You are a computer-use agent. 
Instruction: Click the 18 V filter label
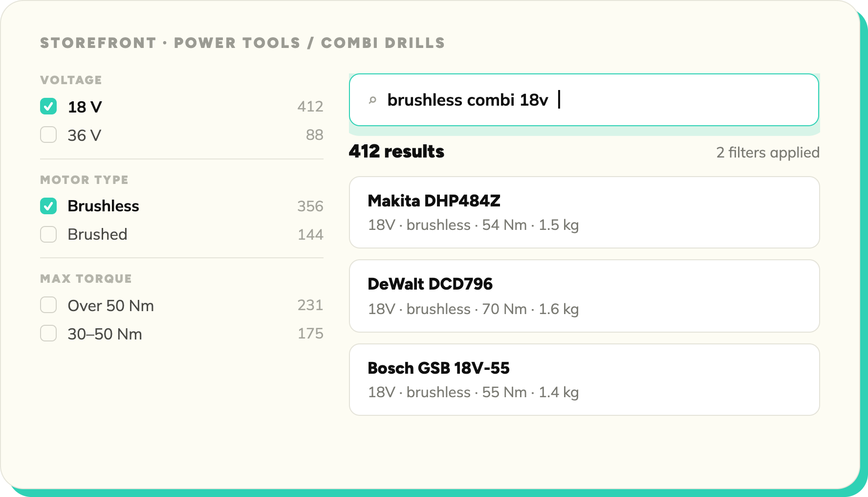point(85,107)
